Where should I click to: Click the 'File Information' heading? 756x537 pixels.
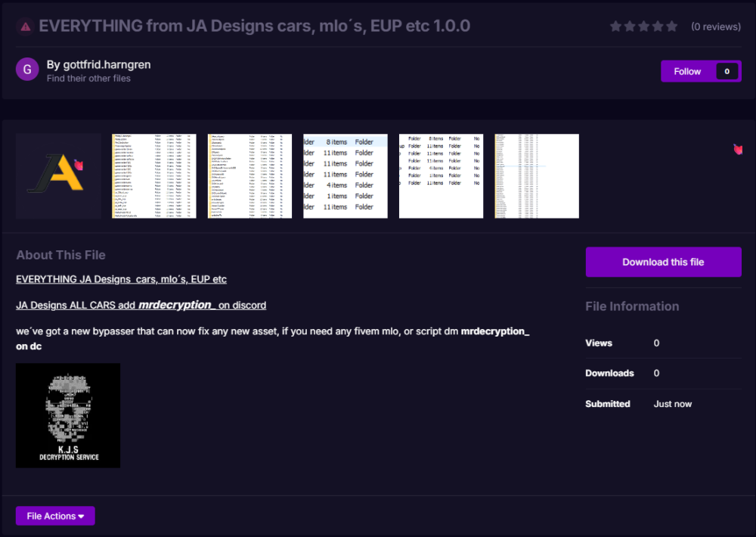pos(632,306)
